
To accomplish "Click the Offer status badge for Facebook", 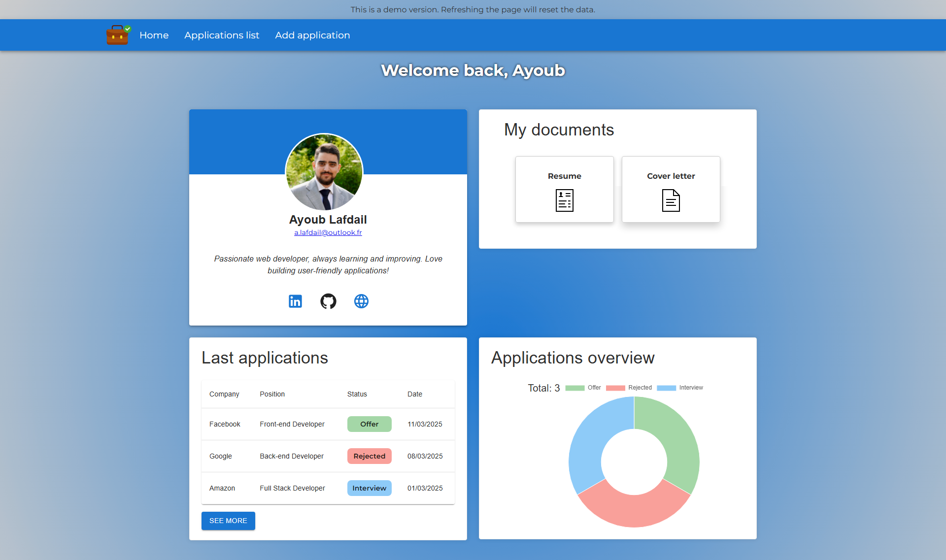I will (369, 424).
